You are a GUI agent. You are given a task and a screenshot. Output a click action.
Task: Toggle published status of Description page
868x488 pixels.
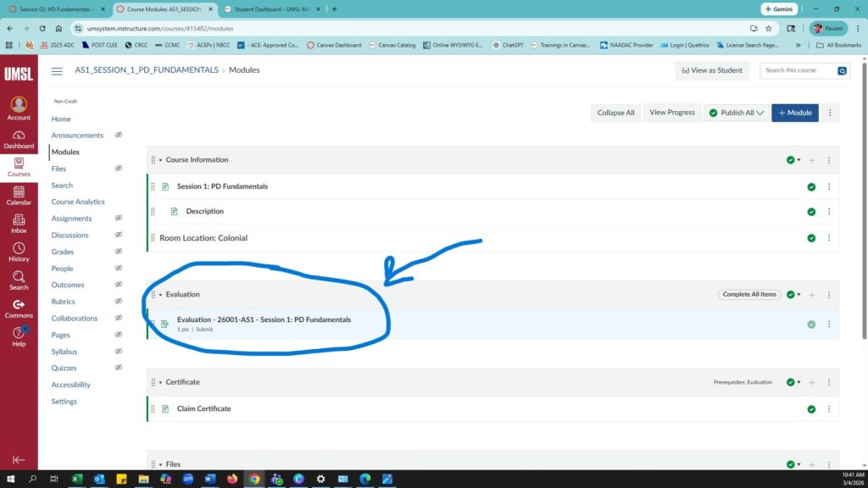811,212
